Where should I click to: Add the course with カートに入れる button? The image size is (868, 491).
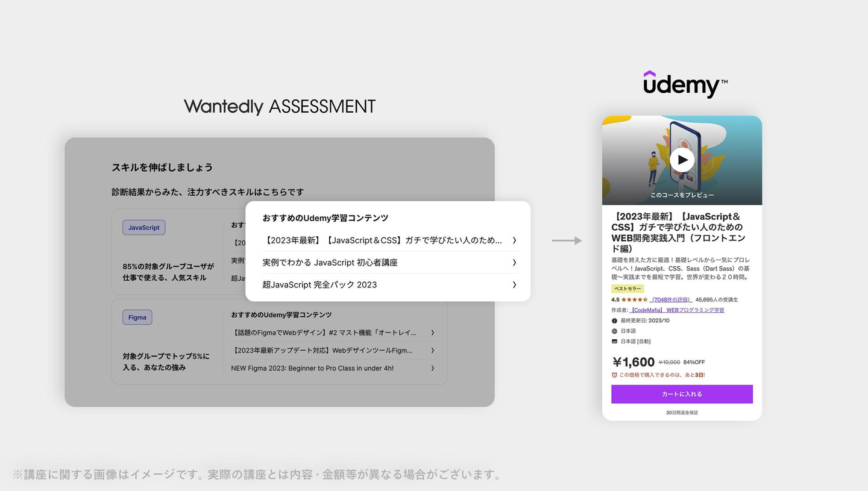[x=682, y=394]
